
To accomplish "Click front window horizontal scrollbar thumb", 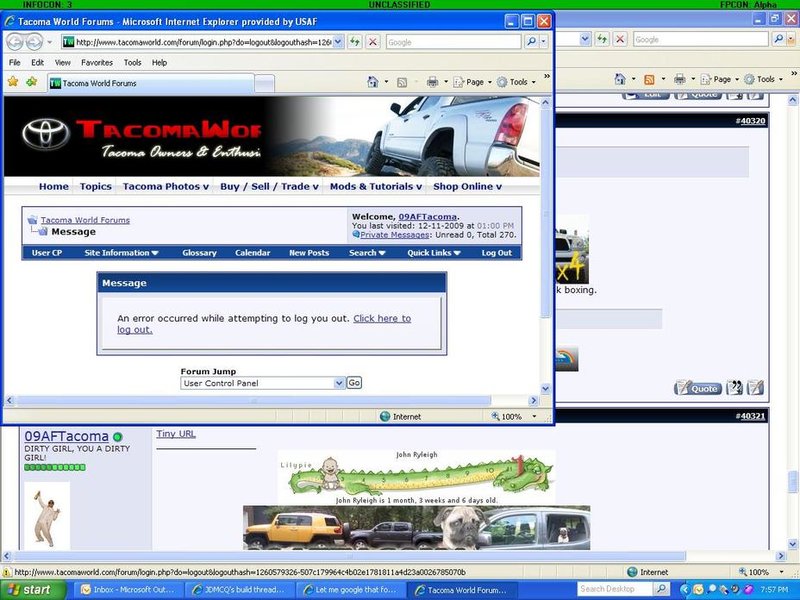I will point(254,401).
